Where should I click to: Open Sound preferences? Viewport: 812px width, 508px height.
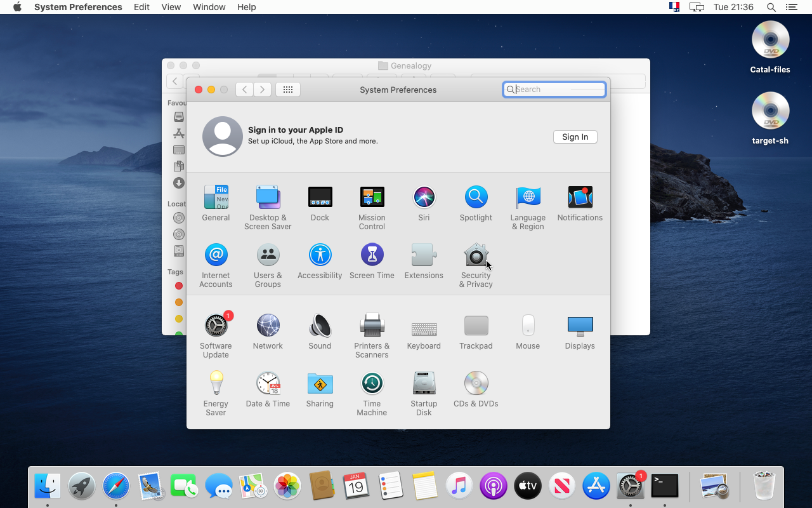coord(320,331)
